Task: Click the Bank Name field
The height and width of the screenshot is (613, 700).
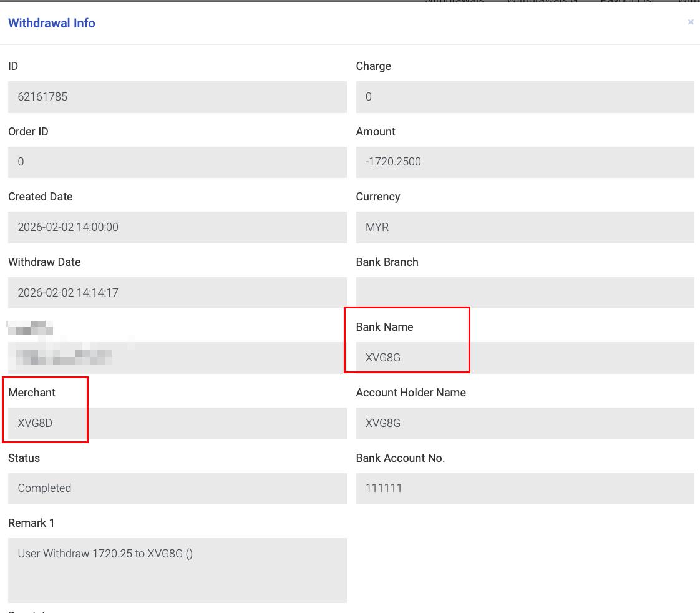Action: coord(525,358)
